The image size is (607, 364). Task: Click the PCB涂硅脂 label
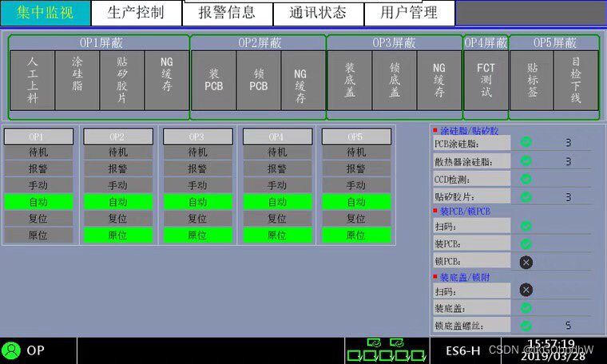pos(472,144)
